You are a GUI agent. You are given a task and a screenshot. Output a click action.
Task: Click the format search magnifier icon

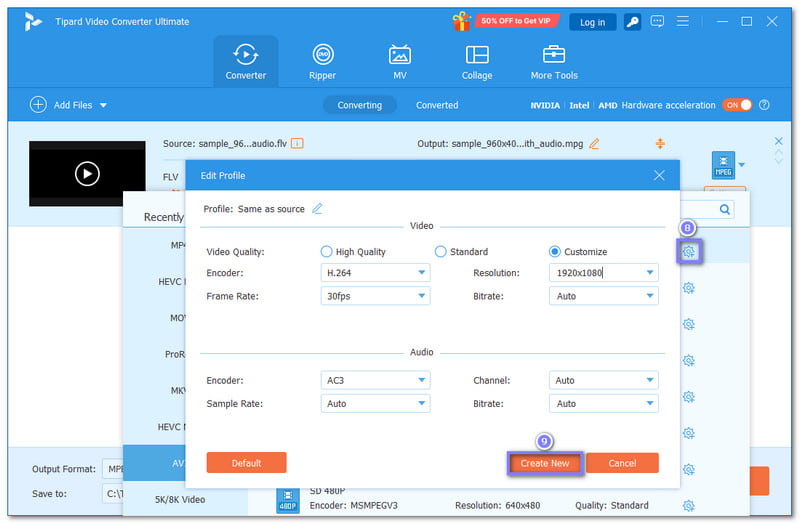tap(724, 209)
